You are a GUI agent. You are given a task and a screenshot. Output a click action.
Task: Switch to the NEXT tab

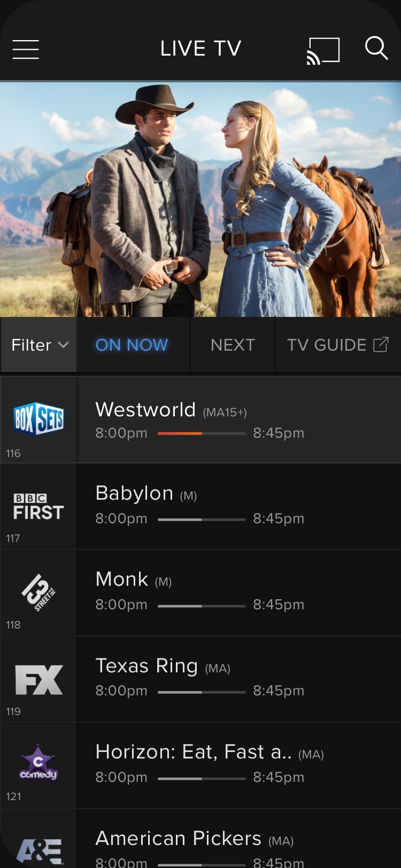pyautogui.click(x=233, y=345)
